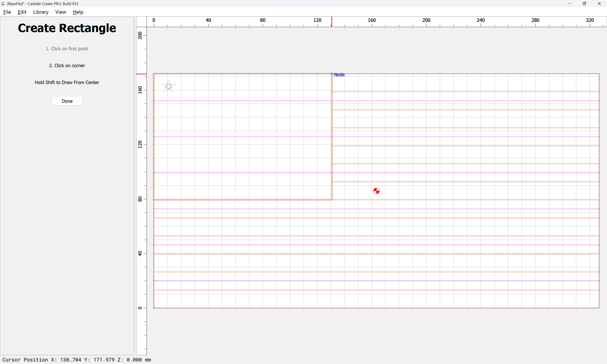Click the 40 mark on vertical ruler

click(x=140, y=253)
